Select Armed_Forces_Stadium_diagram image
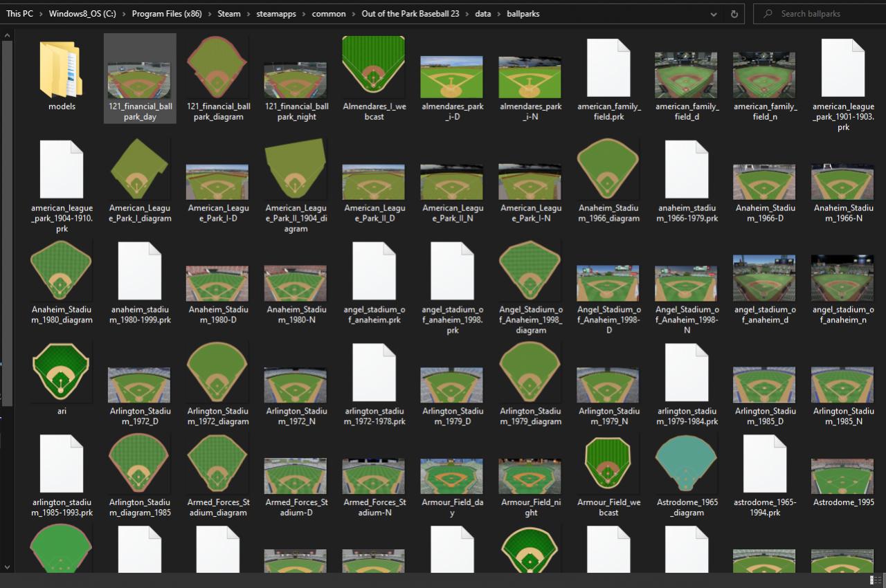The image size is (886, 588). click(x=218, y=475)
